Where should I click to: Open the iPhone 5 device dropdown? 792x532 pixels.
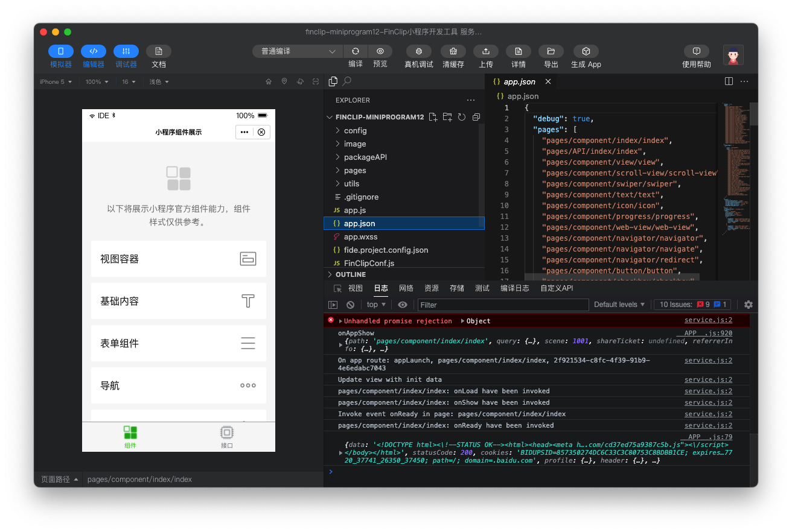56,82
